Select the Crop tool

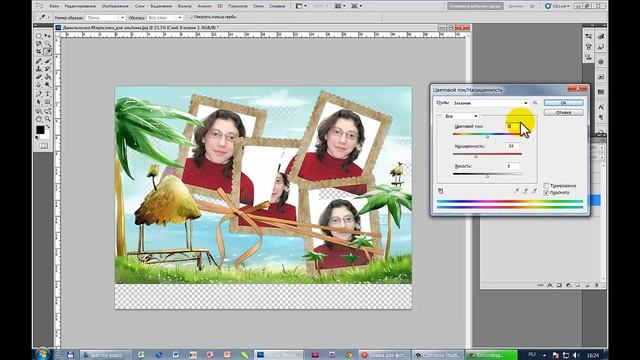coord(39,51)
